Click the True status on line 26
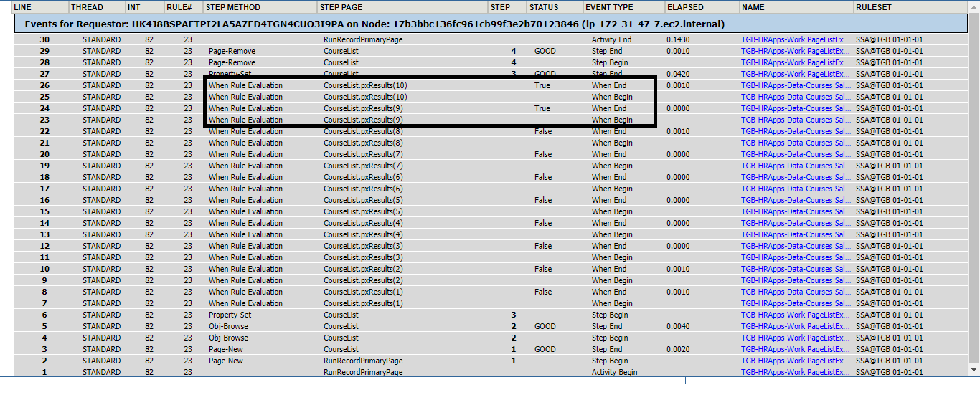 (x=542, y=85)
